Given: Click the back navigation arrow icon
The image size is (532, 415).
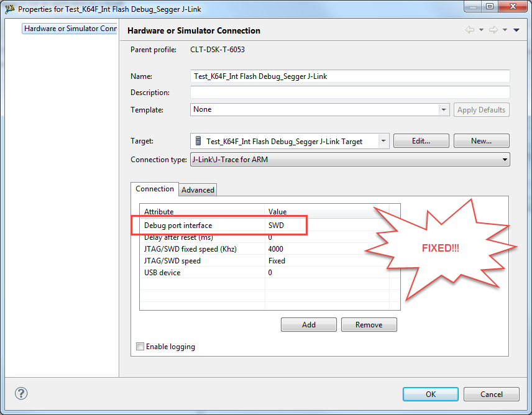Looking at the screenshot, I should [x=470, y=30].
